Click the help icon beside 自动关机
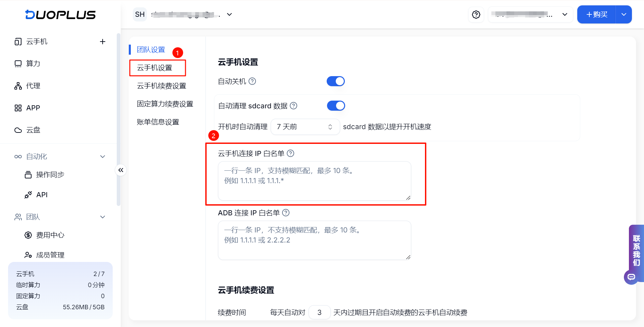This screenshot has height=327, width=644. pos(252,81)
